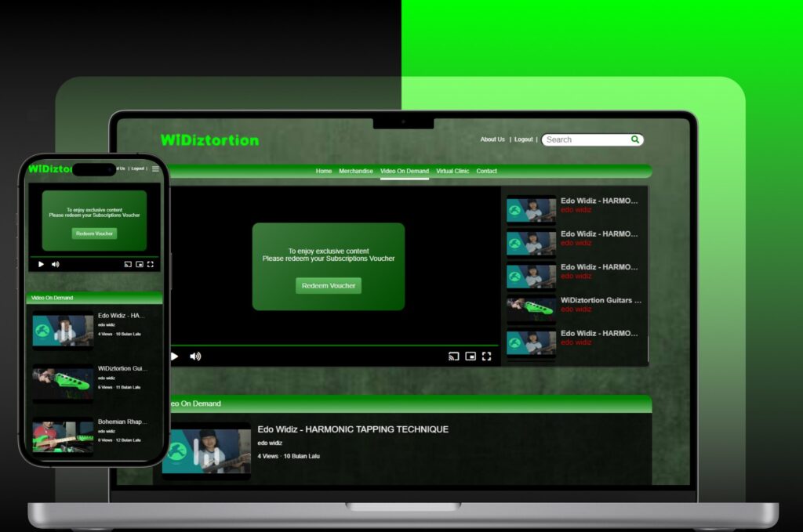Click '0 Views · 12 Bulan Lalu' on phone

(119, 440)
